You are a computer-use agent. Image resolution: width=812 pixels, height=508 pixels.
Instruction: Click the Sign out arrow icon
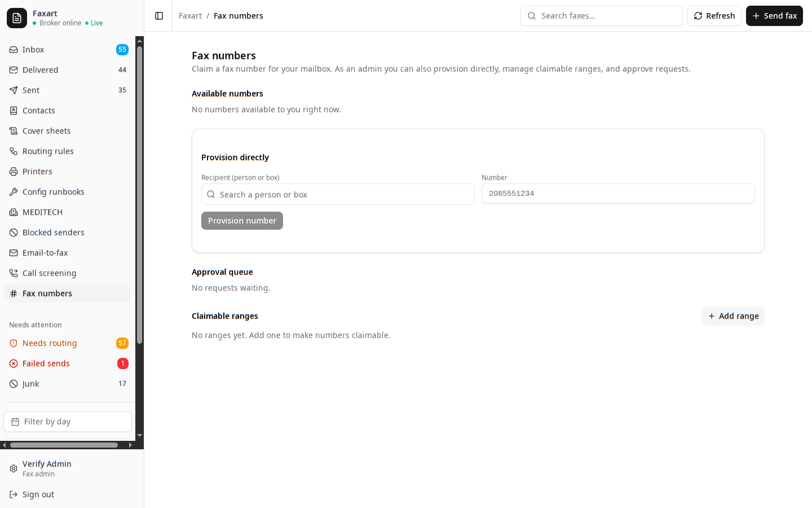coord(14,494)
